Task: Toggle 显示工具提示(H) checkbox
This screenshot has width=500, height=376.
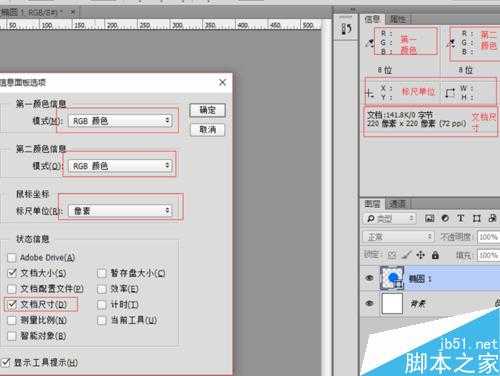Action: tap(6, 362)
